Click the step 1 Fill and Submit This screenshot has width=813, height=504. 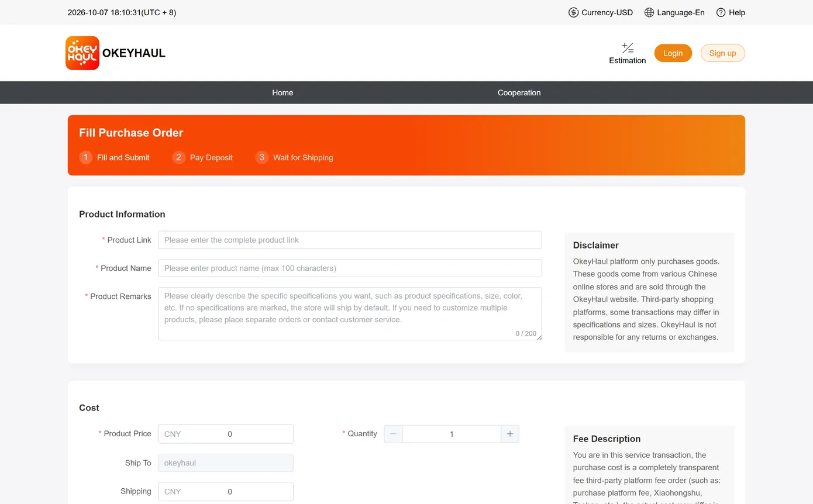tap(115, 157)
